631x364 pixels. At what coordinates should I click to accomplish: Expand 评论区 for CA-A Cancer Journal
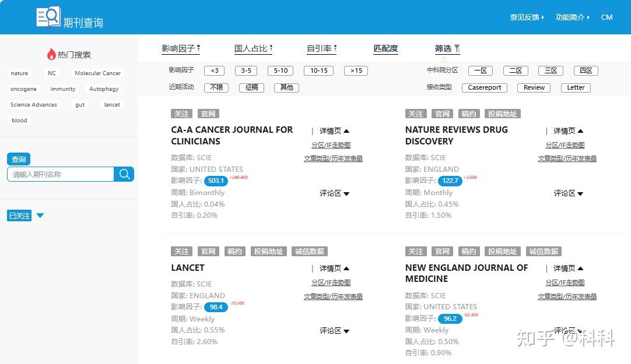click(334, 193)
